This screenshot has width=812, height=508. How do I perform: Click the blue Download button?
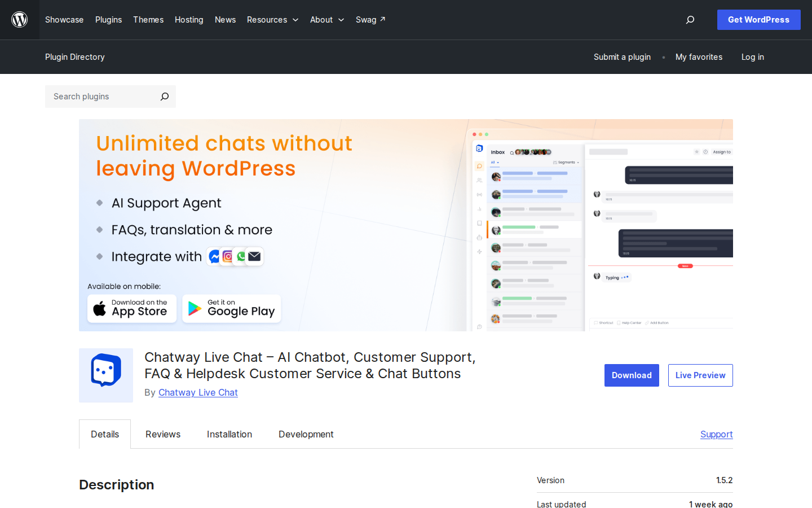coord(632,375)
